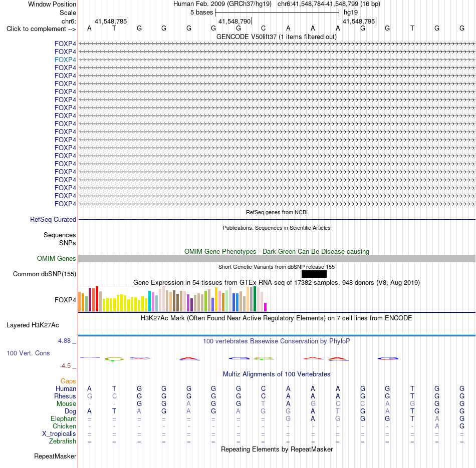Click the 41,548,790 ruler position
The height and width of the screenshot is (468, 476).
(234, 21)
